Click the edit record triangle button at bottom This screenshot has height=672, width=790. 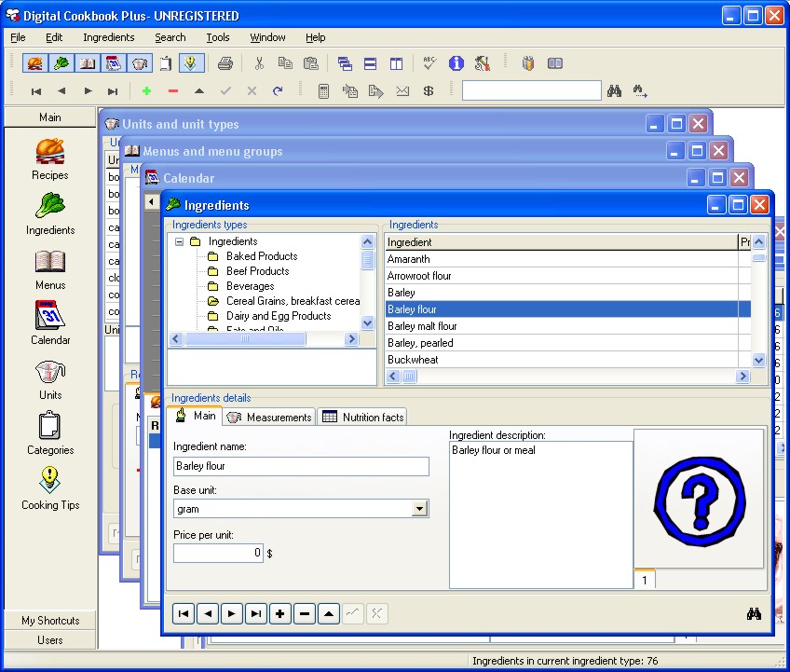coord(329,614)
